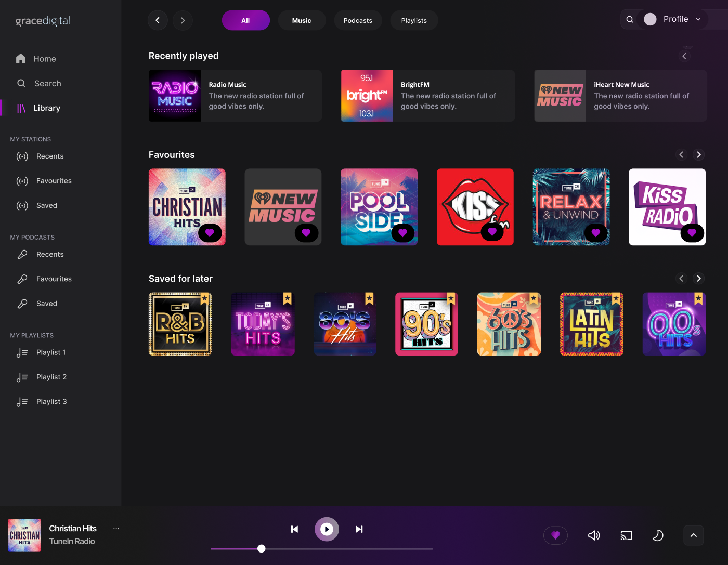Toggle heart on Pool Side tile
The width and height of the screenshot is (728, 565).
(402, 233)
